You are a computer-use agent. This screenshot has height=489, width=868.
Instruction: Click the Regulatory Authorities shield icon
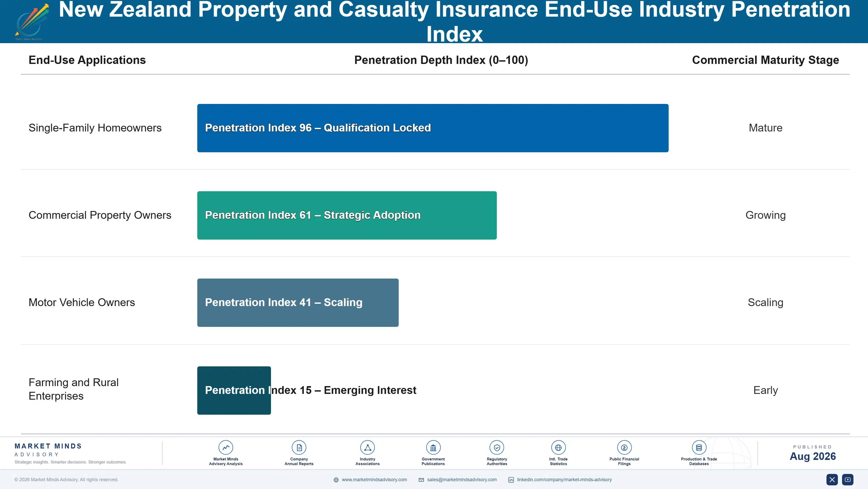click(497, 447)
